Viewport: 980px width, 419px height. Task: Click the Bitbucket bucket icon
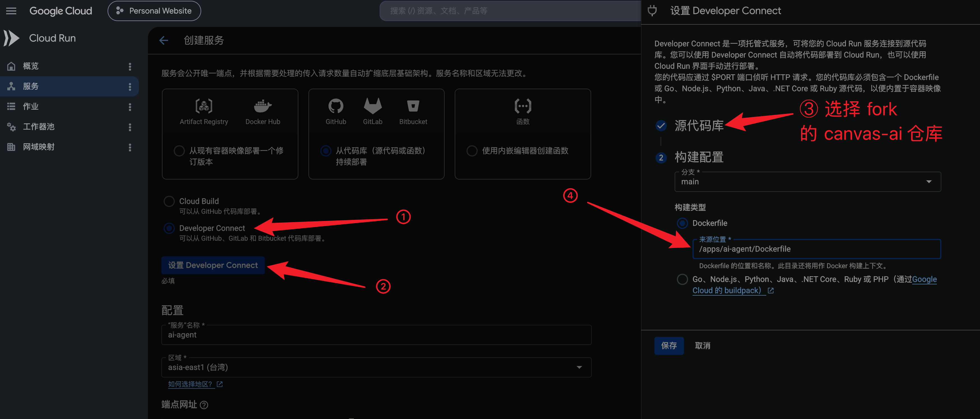tap(413, 106)
